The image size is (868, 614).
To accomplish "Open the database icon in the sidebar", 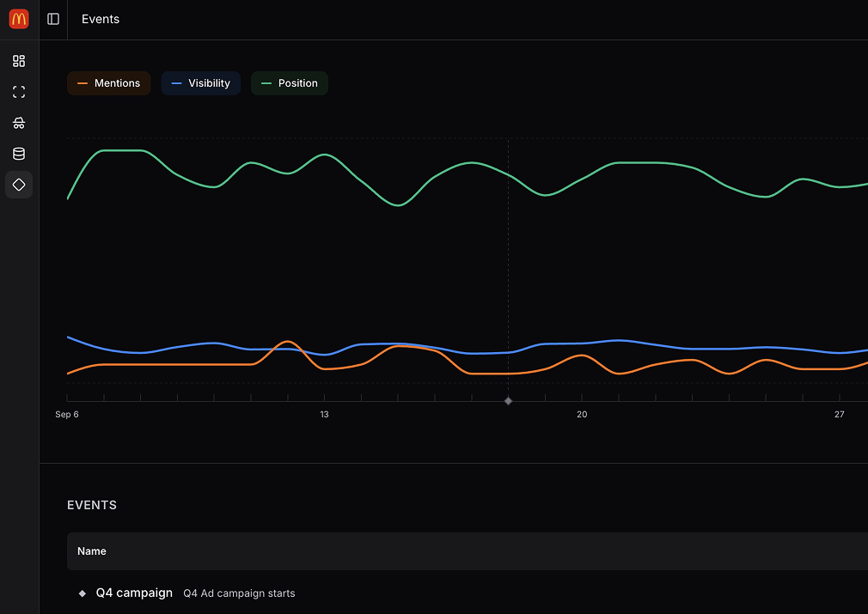I will click(18, 154).
